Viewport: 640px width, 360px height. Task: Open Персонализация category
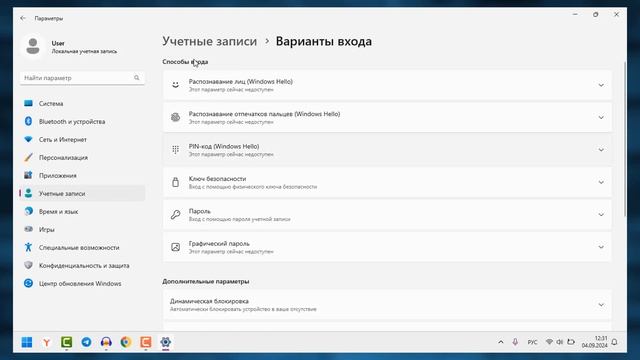pos(82,158)
